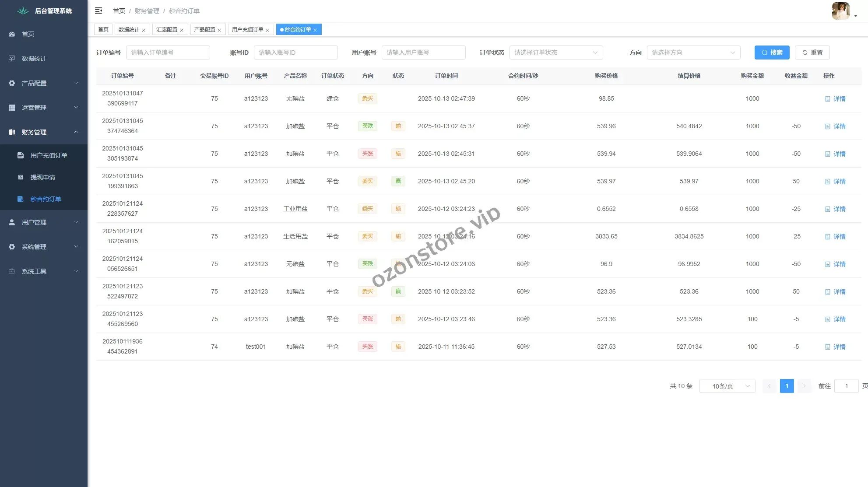
Task: Click the 订单编号 input field
Action: (168, 53)
